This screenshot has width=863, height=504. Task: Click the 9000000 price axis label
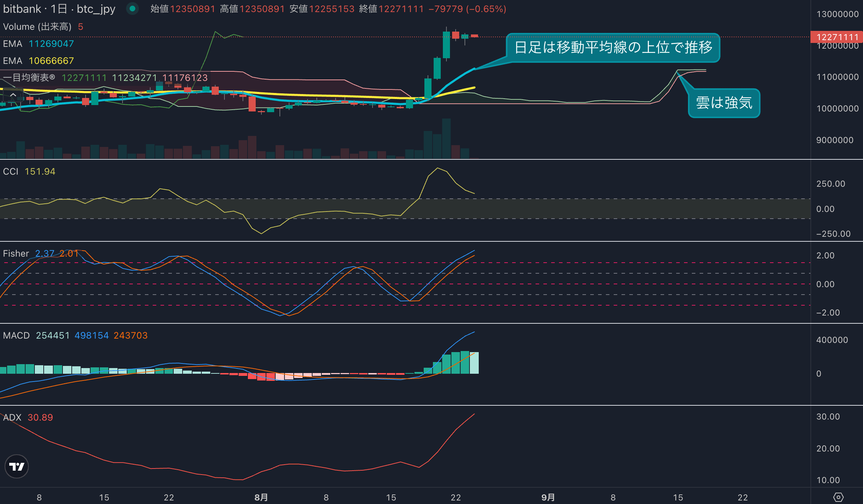click(835, 140)
